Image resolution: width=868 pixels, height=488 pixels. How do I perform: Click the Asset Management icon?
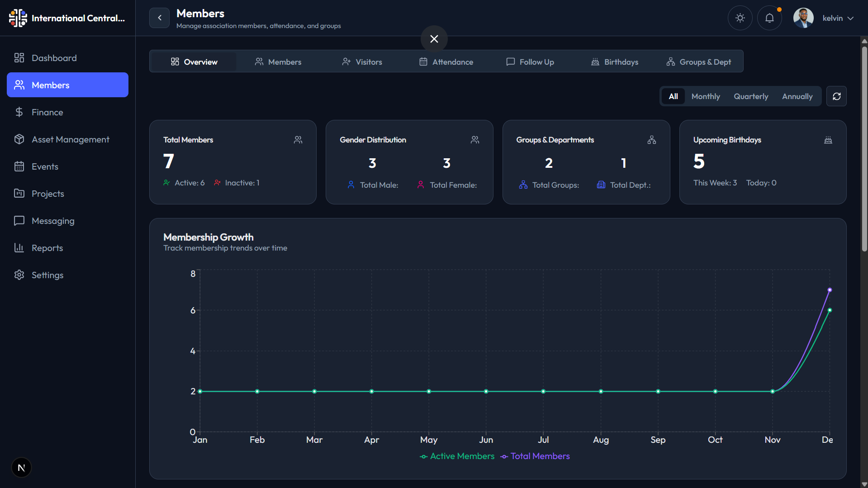[19, 139]
